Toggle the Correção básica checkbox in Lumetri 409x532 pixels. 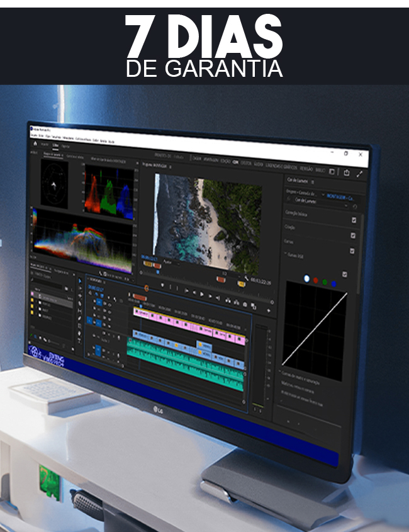coord(354,220)
